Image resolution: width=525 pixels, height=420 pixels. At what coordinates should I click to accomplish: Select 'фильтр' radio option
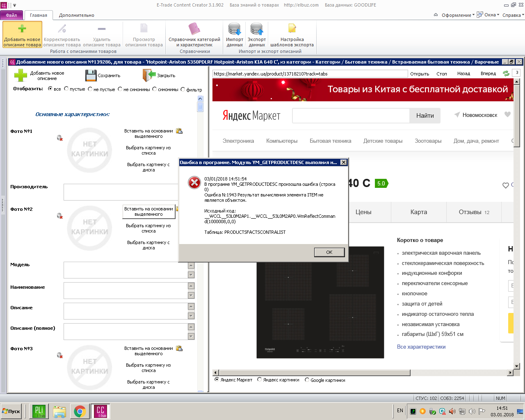183,89
